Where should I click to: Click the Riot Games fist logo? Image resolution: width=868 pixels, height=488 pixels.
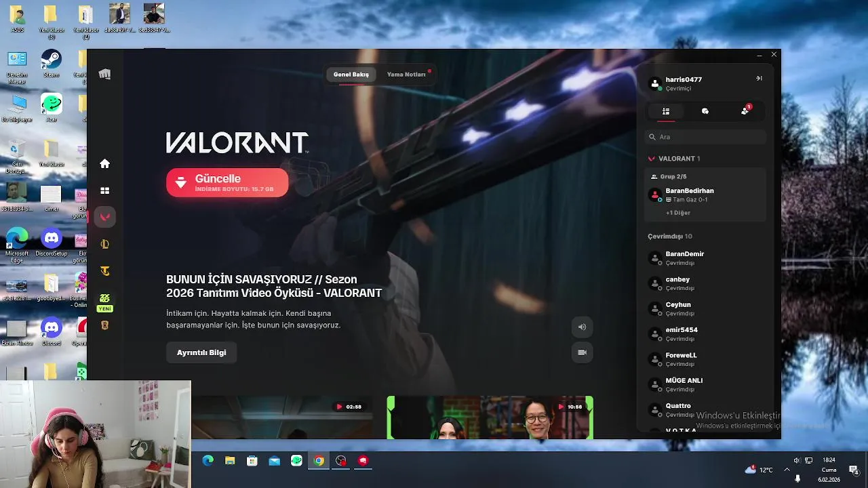click(104, 74)
